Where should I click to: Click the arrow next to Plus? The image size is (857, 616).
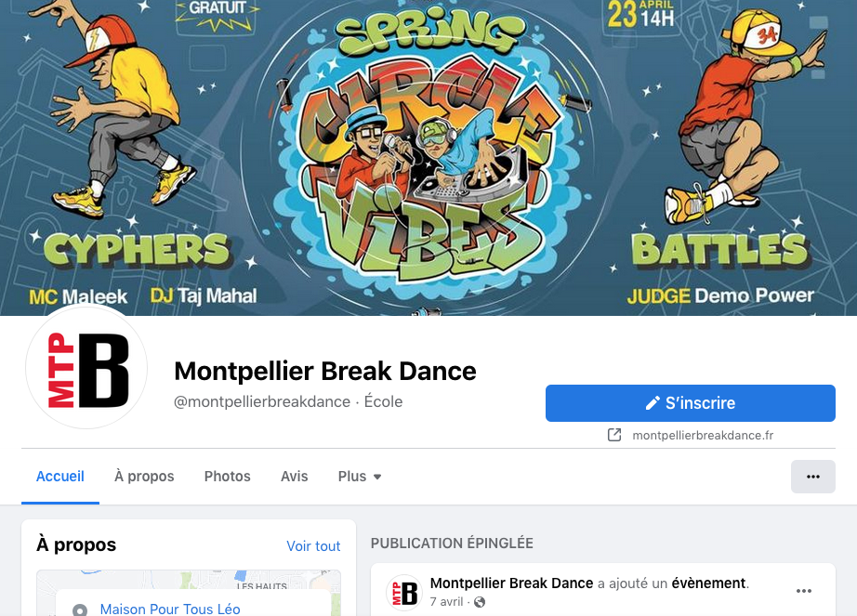tap(377, 477)
